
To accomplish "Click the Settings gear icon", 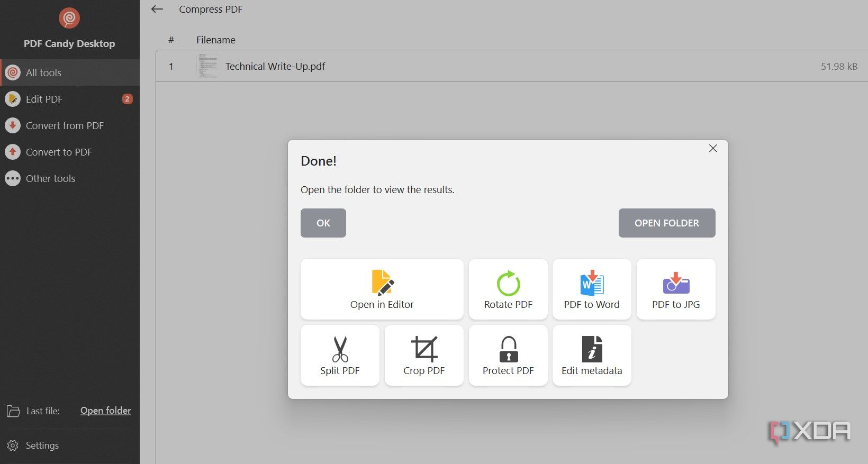I will tap(13, 445).
